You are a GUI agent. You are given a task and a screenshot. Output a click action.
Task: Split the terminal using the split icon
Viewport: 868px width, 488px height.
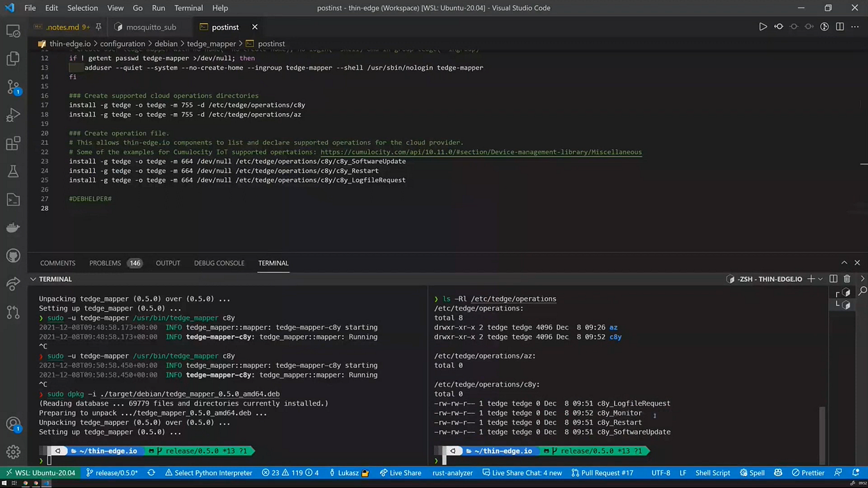833,278
